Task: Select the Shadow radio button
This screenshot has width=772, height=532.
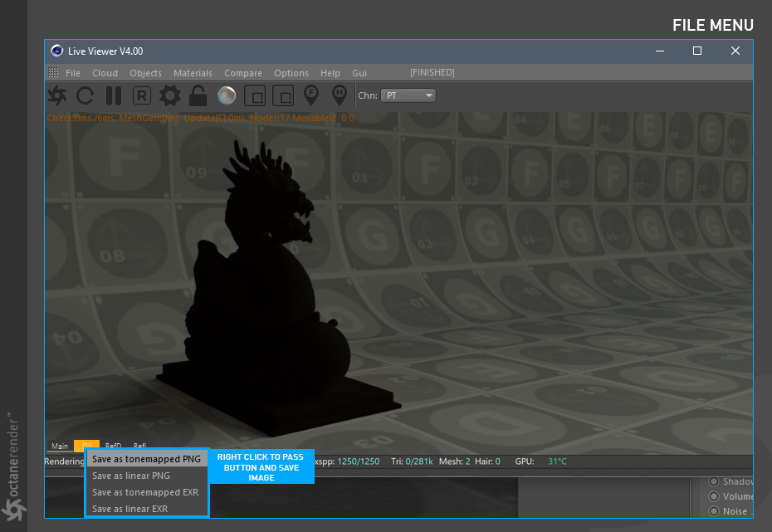Action: pyautogui.click(x=713, y=481)
